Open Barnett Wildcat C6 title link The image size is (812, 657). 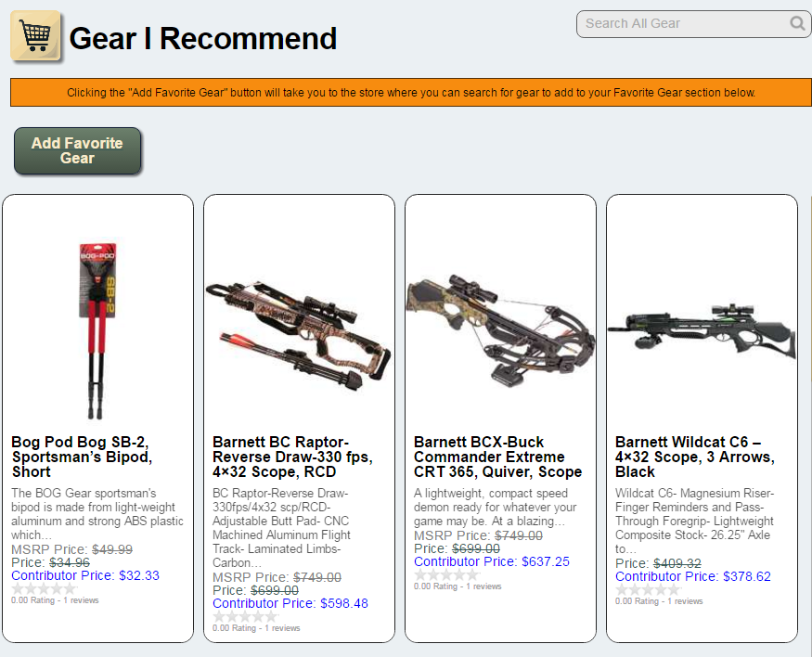(695, 457)
